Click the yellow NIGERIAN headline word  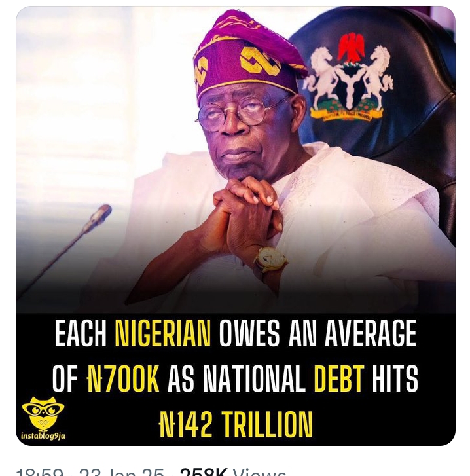click(x=163, y=333)
